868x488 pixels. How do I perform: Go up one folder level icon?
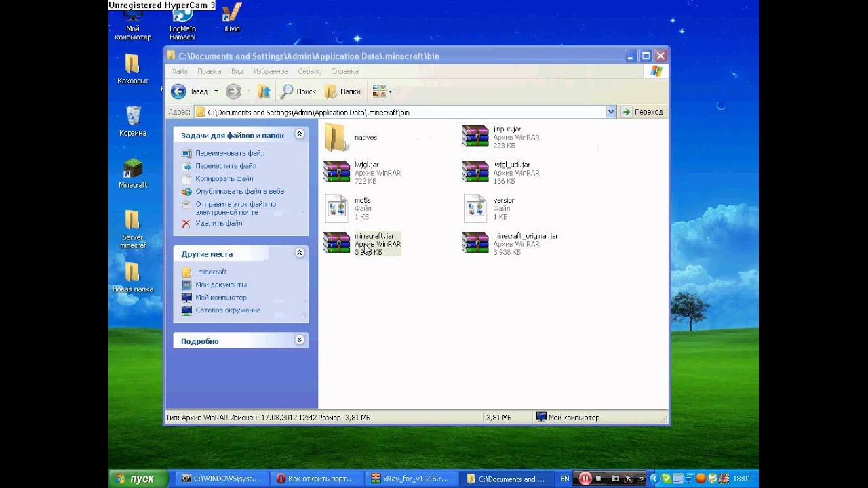pos(264,91)
